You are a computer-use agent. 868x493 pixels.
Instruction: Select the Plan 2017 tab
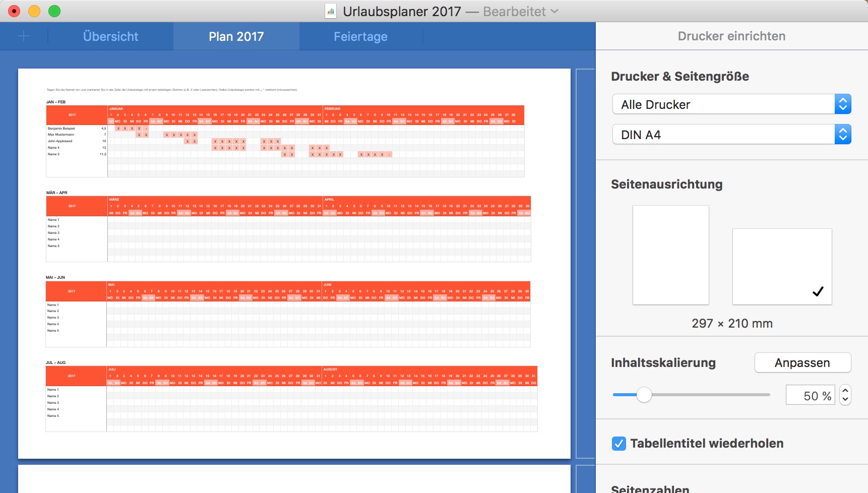tap(236, 36)
